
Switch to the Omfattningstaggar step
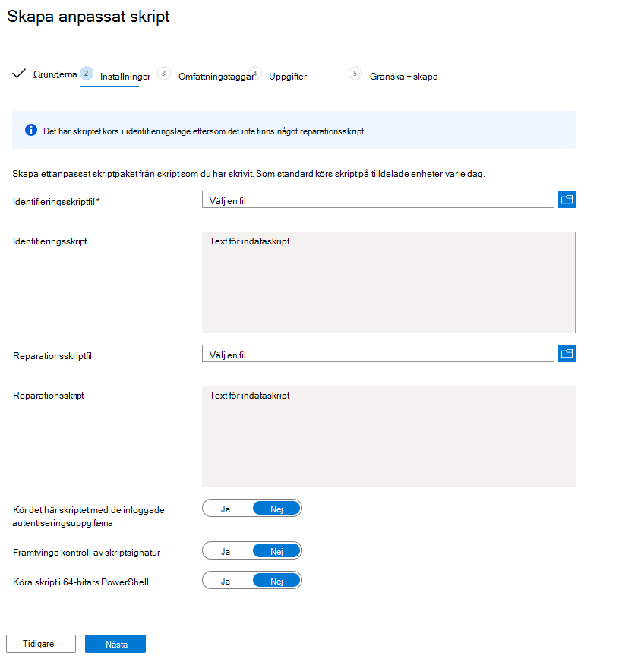click(x=216, y=77)
